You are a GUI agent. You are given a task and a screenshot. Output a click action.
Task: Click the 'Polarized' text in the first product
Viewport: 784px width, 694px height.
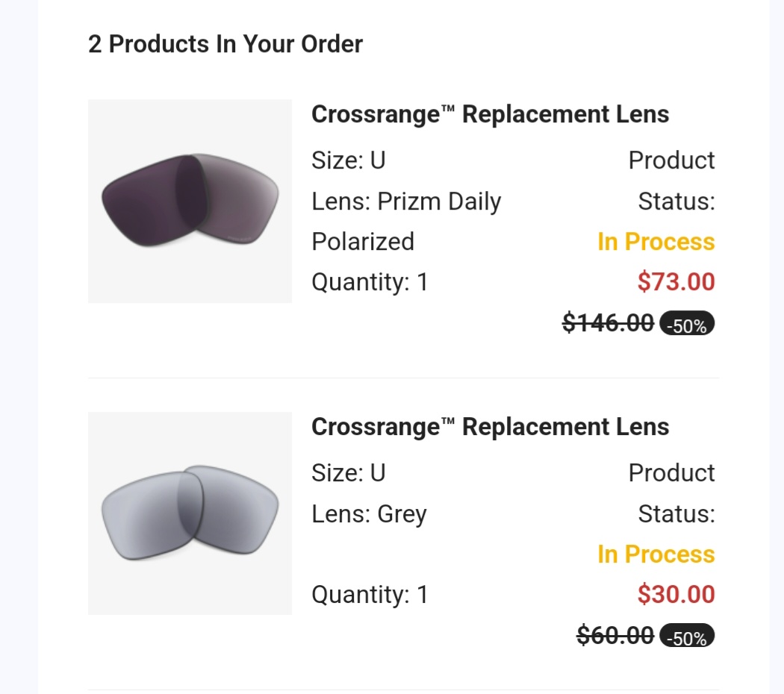pos(362,242)
